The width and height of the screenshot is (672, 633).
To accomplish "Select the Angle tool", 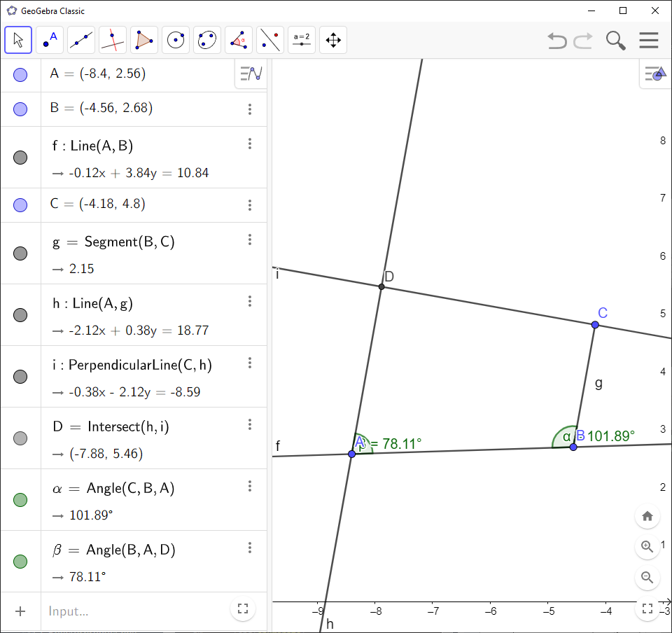I will (239, 40).
